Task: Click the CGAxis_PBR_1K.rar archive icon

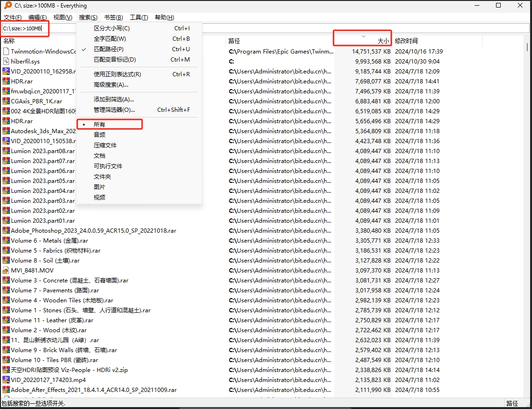Action: point(6,101)
